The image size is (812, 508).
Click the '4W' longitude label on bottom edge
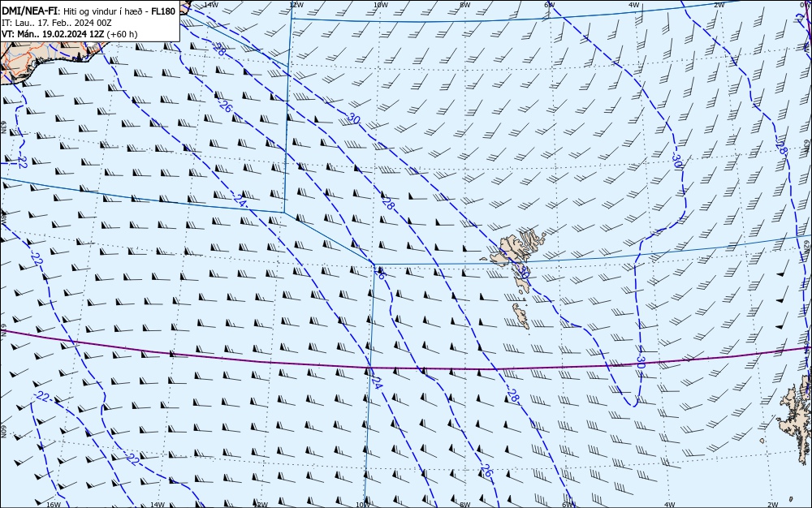(x=669, y=505)
